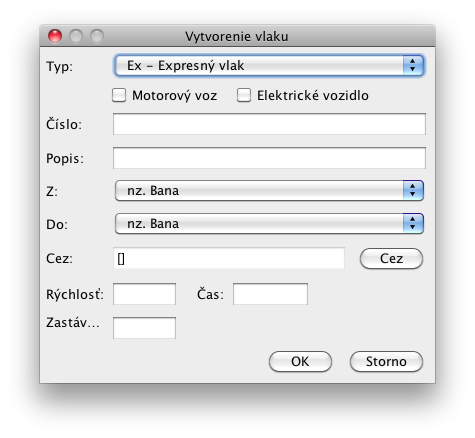The width and height of the screenshot is (475, 438).
Task: Cancel with the Storno button
Action: 386,361
